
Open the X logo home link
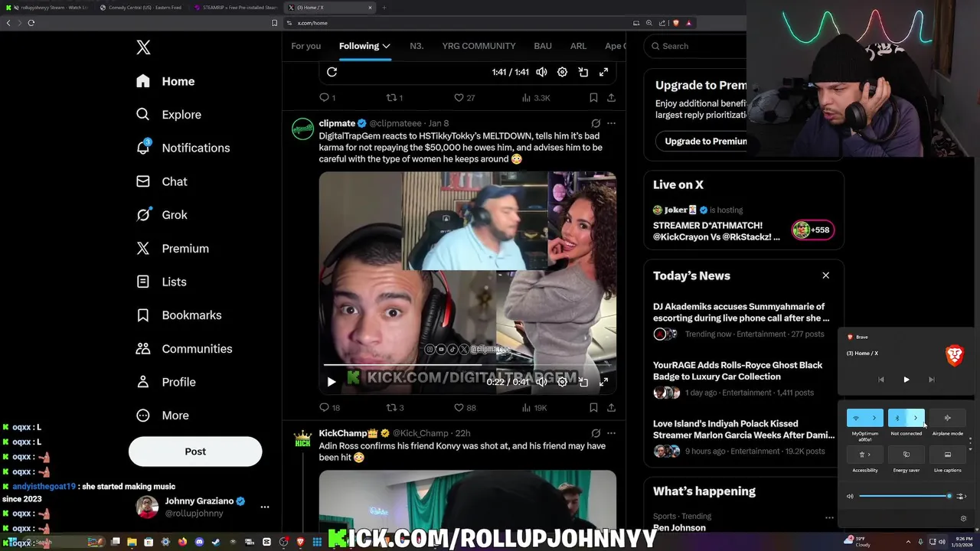click(x=143, y=47)
